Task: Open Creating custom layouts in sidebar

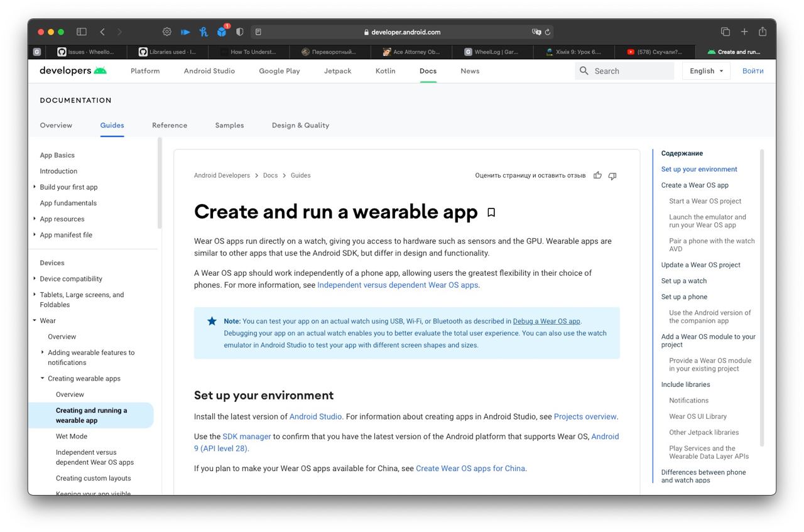Action: click(x=94, y=478)
